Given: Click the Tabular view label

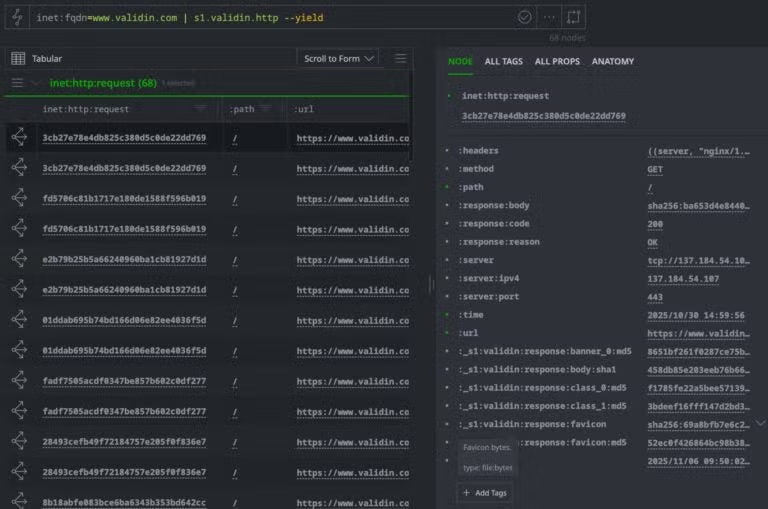Looking at the screenshot, I should [47, 59].
